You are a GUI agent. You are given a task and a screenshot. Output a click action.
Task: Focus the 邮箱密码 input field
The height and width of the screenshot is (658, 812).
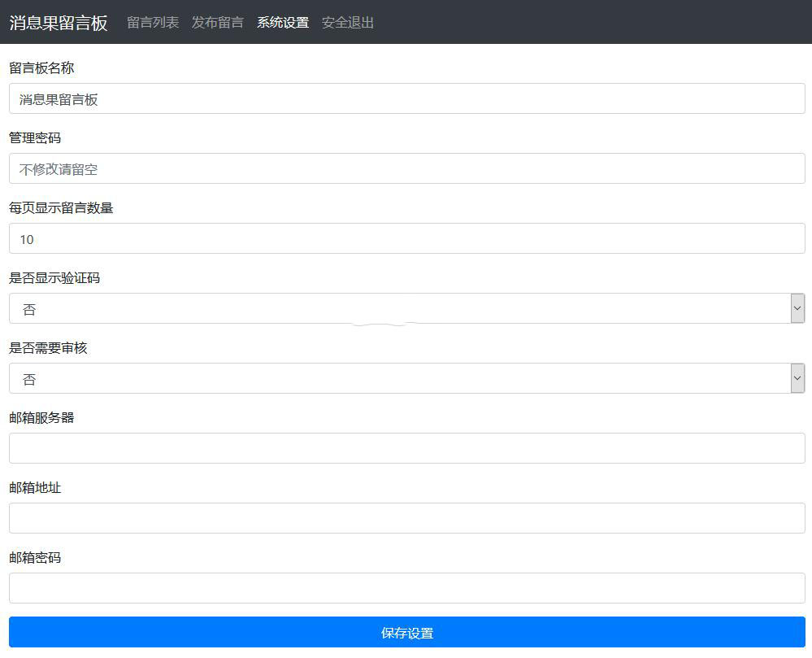tap(407, 588)
